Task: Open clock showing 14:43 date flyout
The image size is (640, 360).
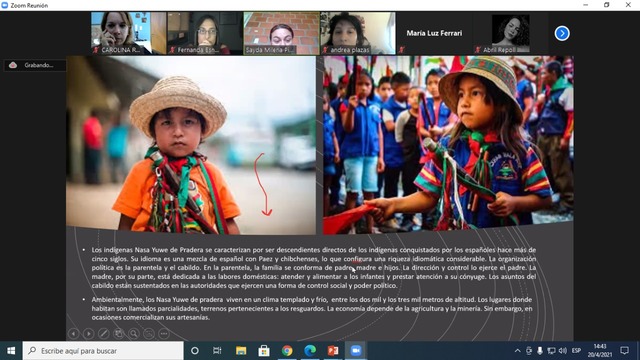Action: coord(600,351)
